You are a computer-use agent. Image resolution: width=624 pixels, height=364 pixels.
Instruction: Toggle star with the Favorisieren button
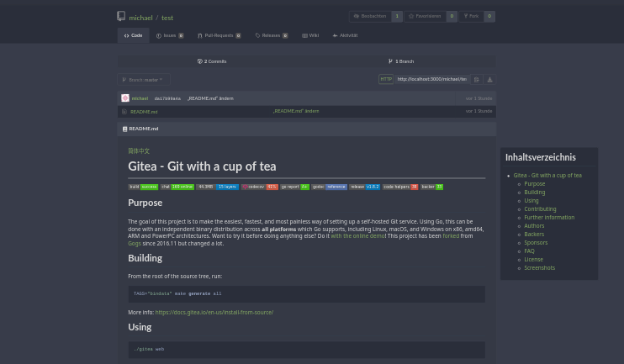click(x=425, y=16)
